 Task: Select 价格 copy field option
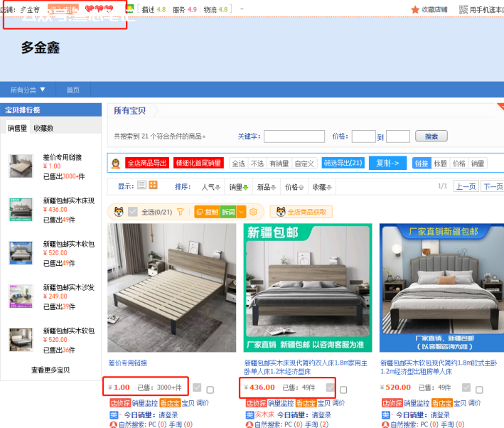click(459, 164)
